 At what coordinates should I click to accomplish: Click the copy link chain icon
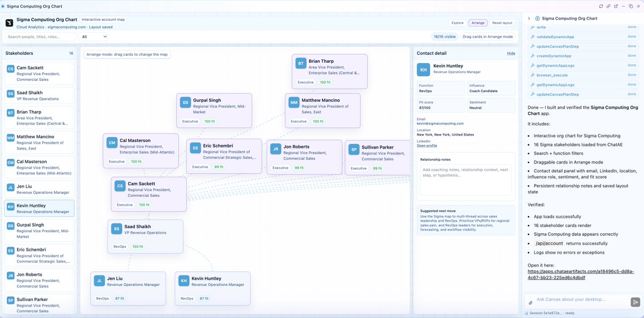[609, 6]
